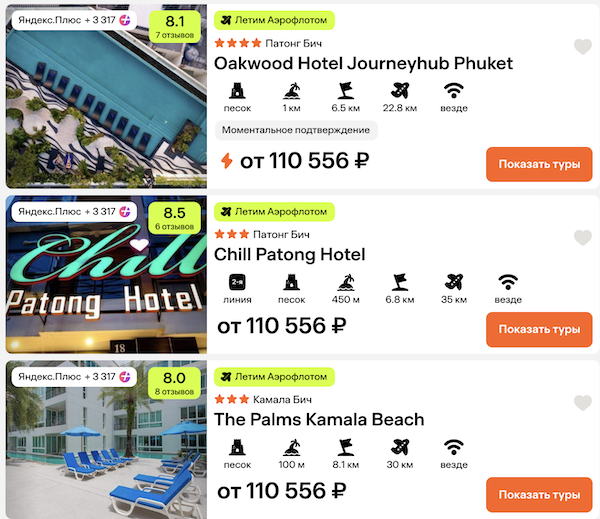The width and height of the screenshot is (600, 519).
Task: Click the Wi-Fi icon for The Palms Kamala Beach
Action: pyautogui.click(x=454, y=447)
